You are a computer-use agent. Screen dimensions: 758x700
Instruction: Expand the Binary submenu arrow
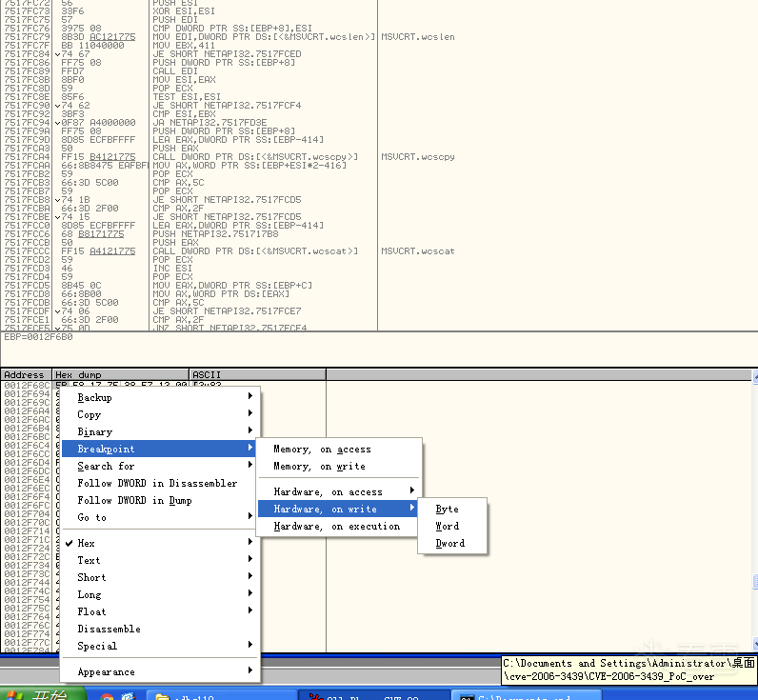tap(249, 430)
